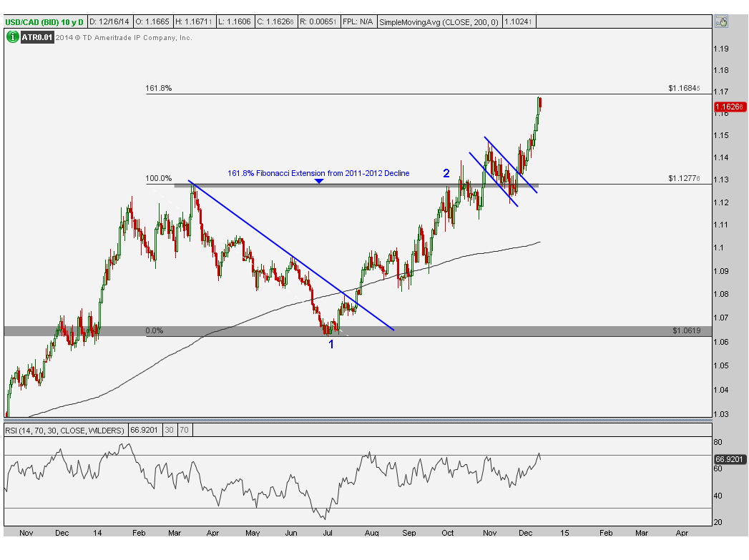Click the RSI overbought 70 box
The image size is (749, 560).
pyautogui.click(x=185, y=430)
